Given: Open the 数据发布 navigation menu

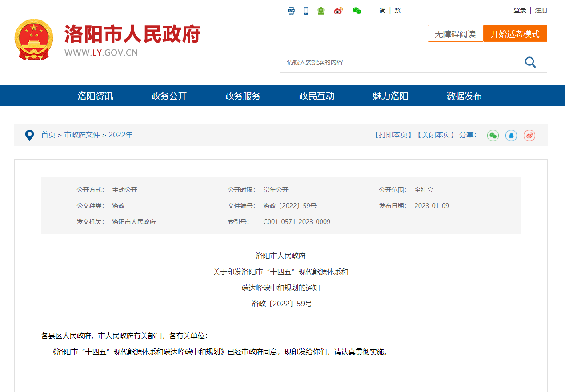Looking at the screenshot, I should pyautogui.click(x=464, y=96).
